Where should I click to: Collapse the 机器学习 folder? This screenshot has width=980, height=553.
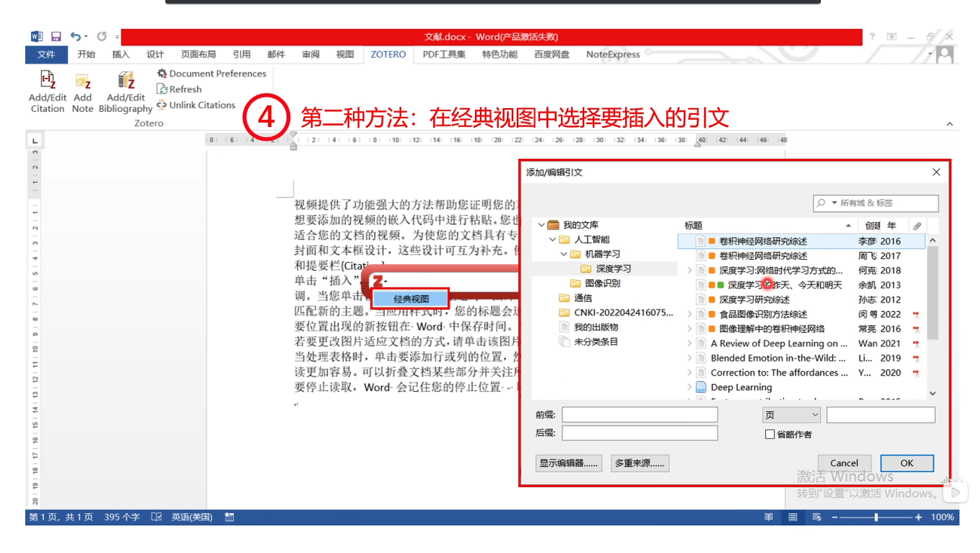coord(563,254)
